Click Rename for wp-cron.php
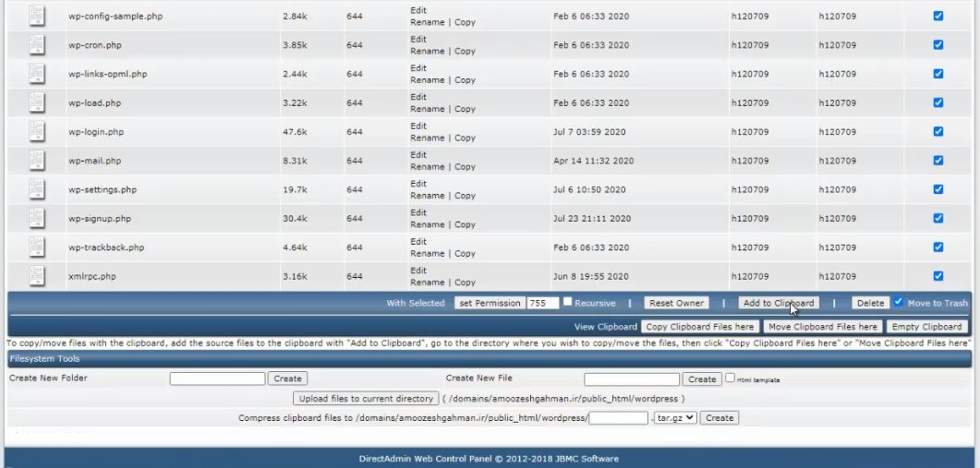This screenshot has width=980, height=468. click(428, 52)
